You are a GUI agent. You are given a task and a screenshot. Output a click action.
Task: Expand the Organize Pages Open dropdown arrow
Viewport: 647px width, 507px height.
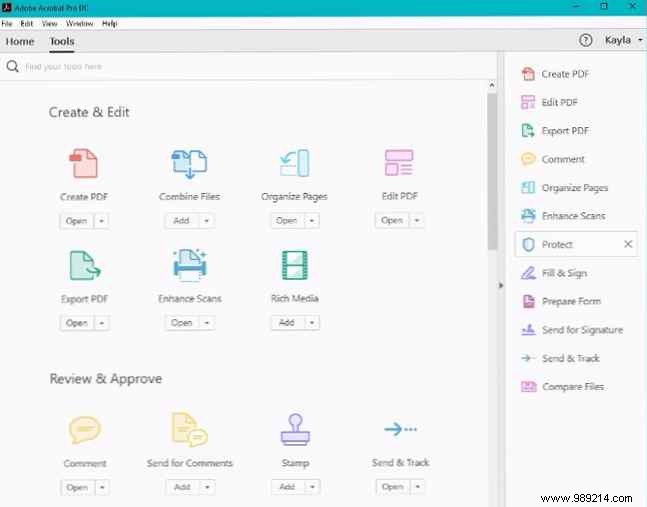coord(312,221)
